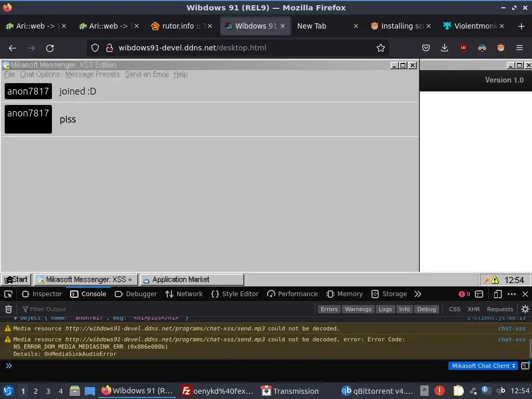Toggle the Warnings console filter
Viewport: 532px width, 399px height.
point(358,309)
